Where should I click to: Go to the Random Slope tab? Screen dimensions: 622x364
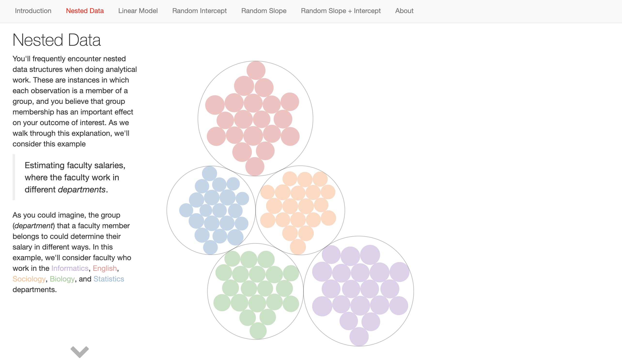point(264,11)
